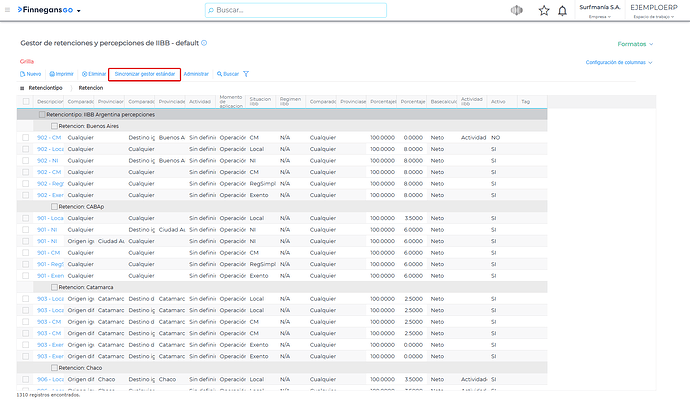This screenshot has width=690, height=402.
Task: Click the grouping grid icon beside Retenciontipo
Action: (22, 88)
